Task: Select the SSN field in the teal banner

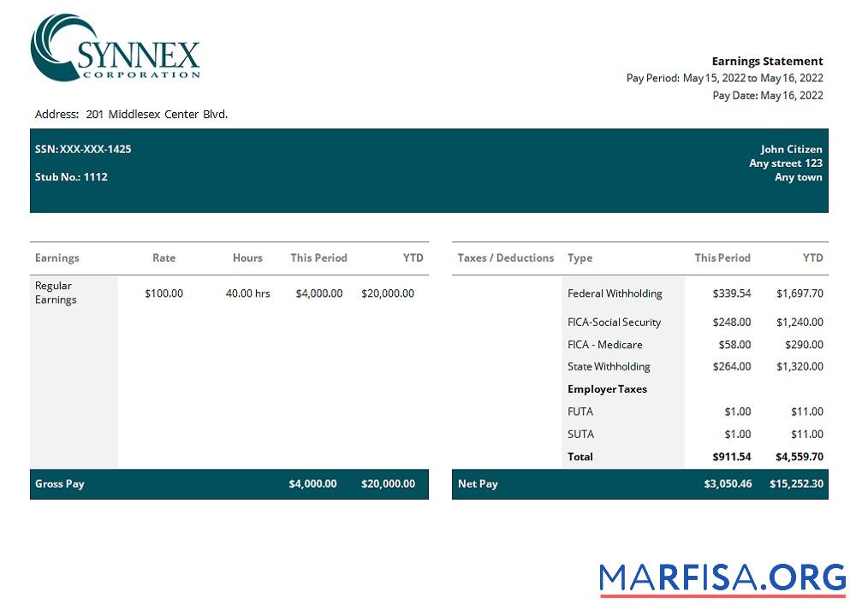Action: 83,149
